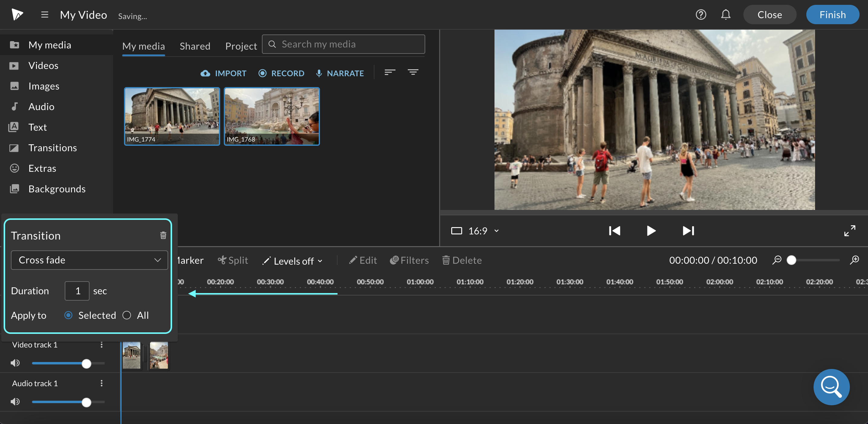Click the Edit tool in toolbar
868x424 pixels.
click(x=363, y=260)
